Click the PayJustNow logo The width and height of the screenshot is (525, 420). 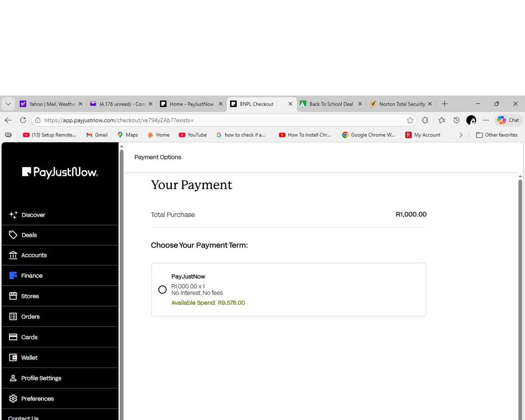(x=60, y=172)
